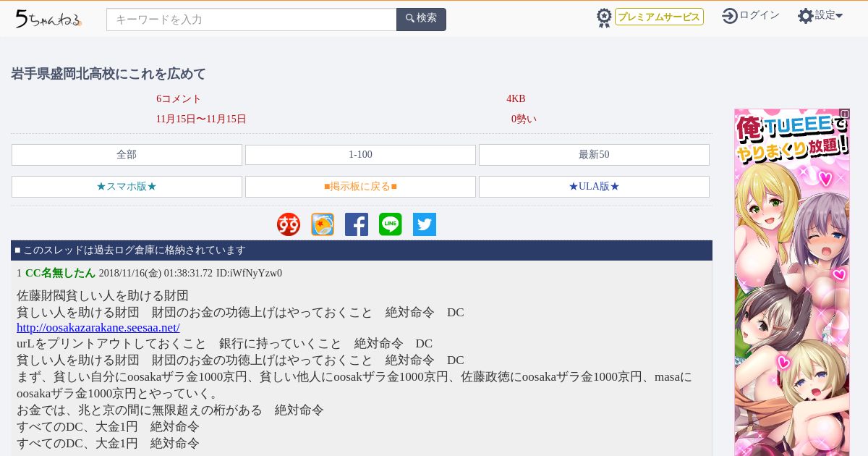
Task: Click the line お金では、兆と京の間に無限超えの桁がある
Action: click(140, 410)
